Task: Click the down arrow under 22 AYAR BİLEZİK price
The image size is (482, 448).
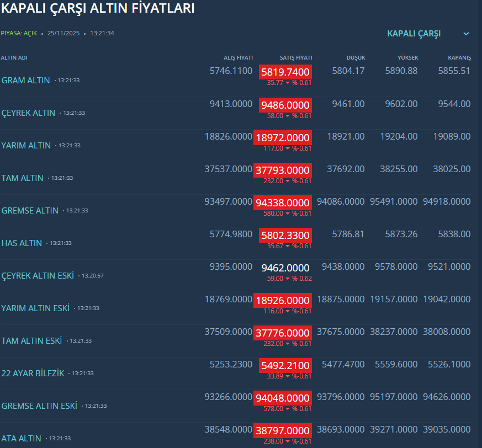Action: (x=288, y=376)
